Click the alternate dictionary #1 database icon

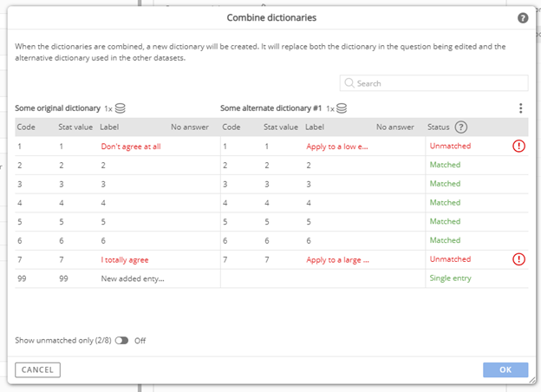[342, 108]
